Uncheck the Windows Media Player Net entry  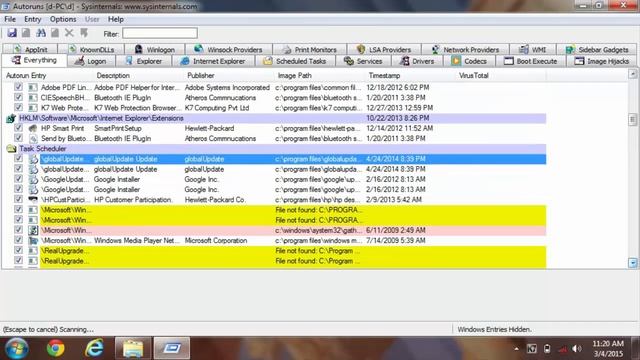[x=18, y=240]
